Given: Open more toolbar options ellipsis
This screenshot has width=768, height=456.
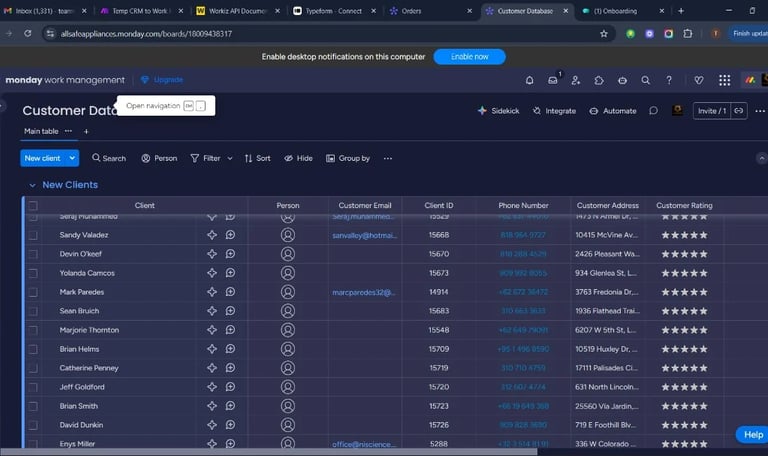Looking at the screenshot, I should [x=388, y=158].
